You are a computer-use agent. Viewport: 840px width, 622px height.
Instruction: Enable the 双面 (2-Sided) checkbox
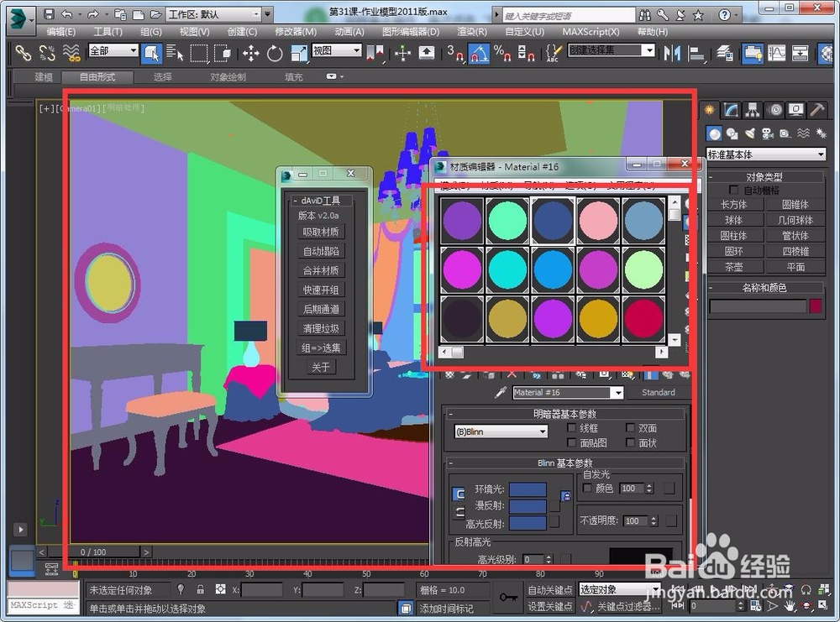point(630,428)
